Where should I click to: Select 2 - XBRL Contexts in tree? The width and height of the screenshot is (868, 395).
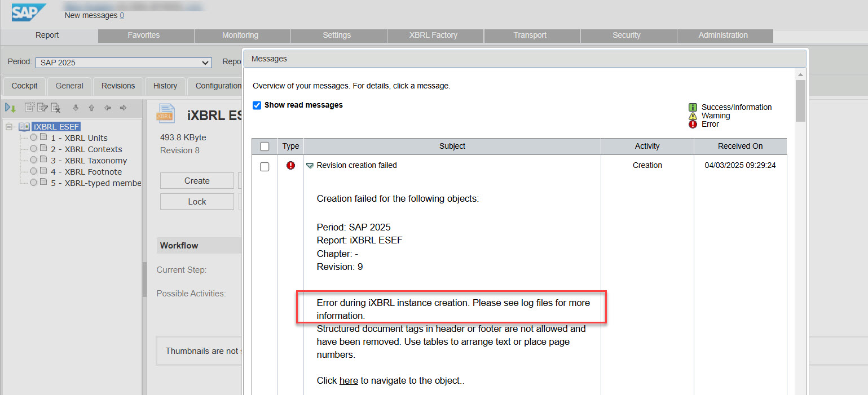(86, 149)
